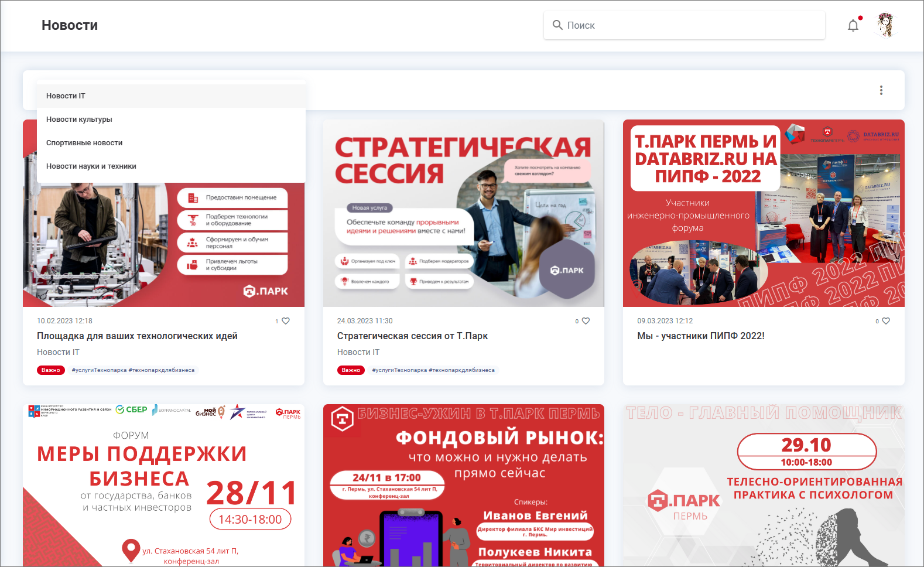924x567 pixels.
Task: Open the three-dot options menu
Action: click(x=881, y=90)
